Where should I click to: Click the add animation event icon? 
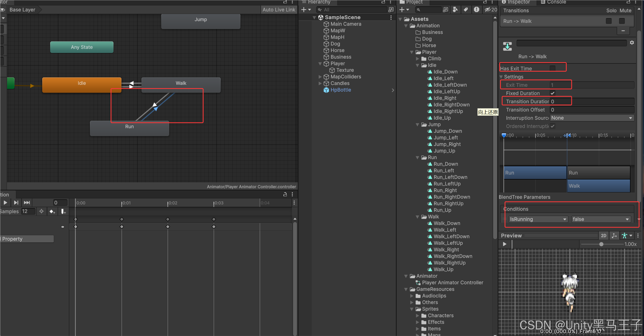(x=63, y=211)
